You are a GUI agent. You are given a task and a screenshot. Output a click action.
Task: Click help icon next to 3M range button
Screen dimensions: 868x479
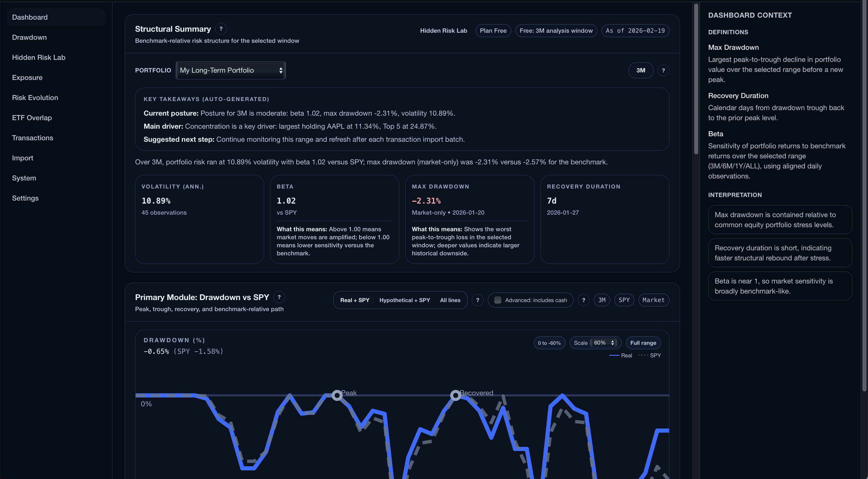coord(663,71)
